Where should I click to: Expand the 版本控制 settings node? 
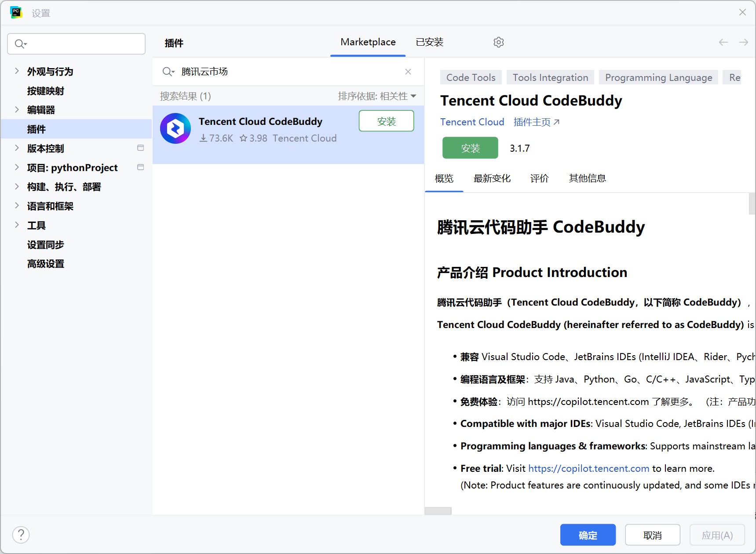point(17,148)
